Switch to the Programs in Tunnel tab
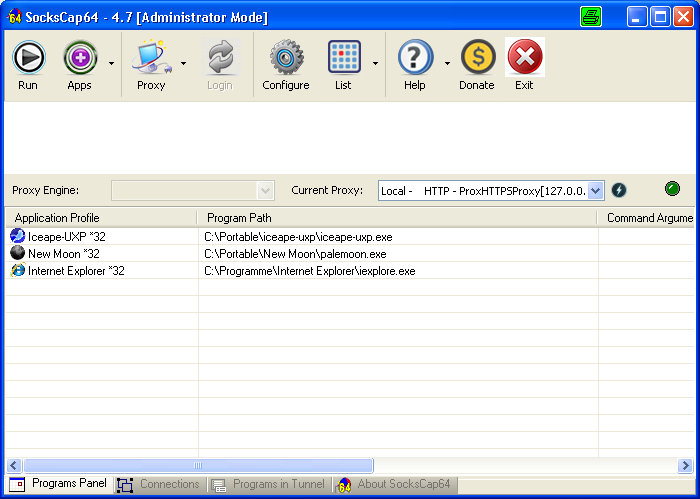Image resolution: width=700 pixels, height=499 pixels. pos(268,484)
